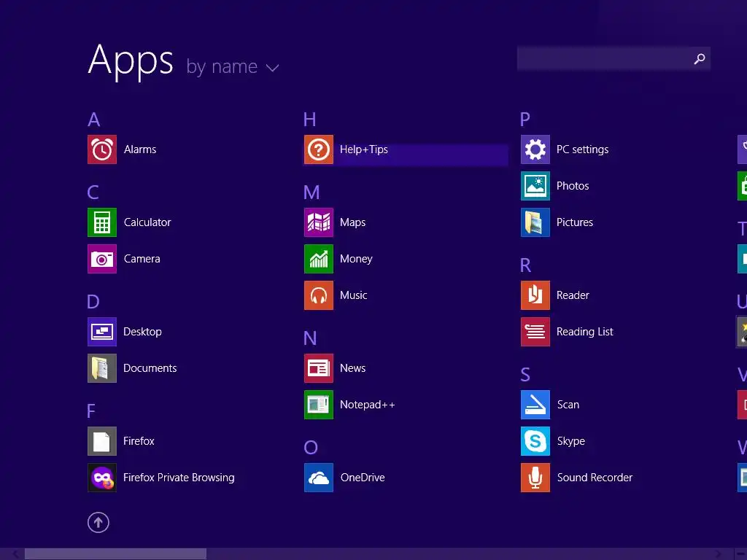Click the letter M group header
Screen dimensions: 747x560
(311, 192)
